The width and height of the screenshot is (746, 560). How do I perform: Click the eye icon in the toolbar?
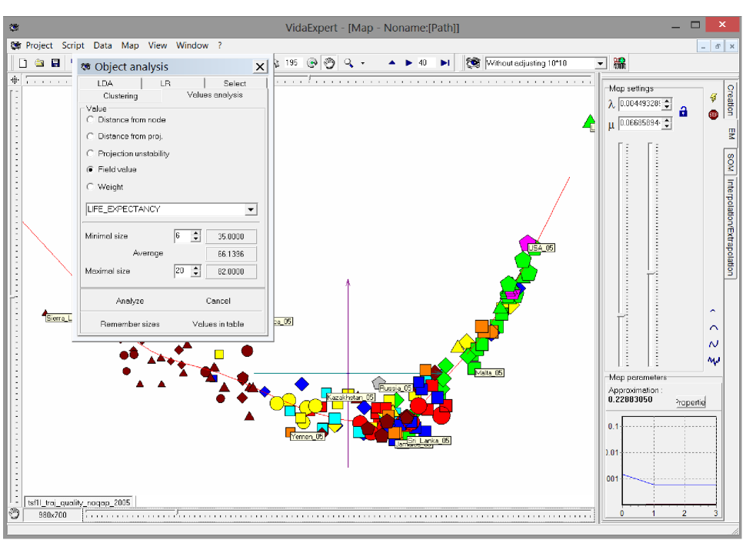point(474,63)
